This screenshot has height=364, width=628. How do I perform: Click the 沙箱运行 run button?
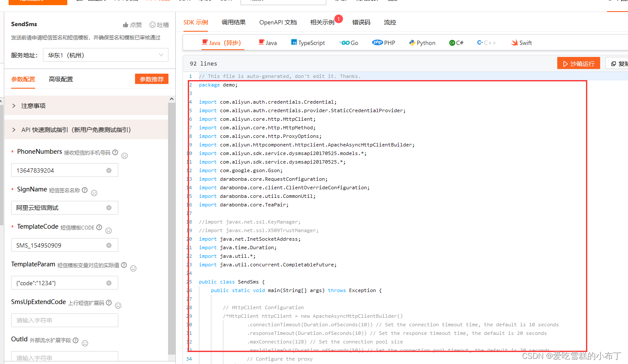(x=579, y=63)
